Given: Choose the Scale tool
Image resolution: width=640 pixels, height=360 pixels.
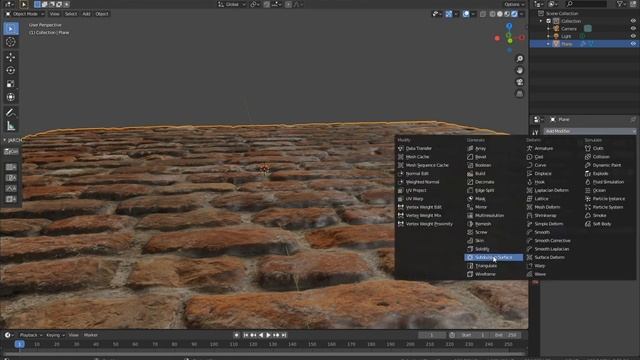Looking at the screenshot, I should pos(11,84).
